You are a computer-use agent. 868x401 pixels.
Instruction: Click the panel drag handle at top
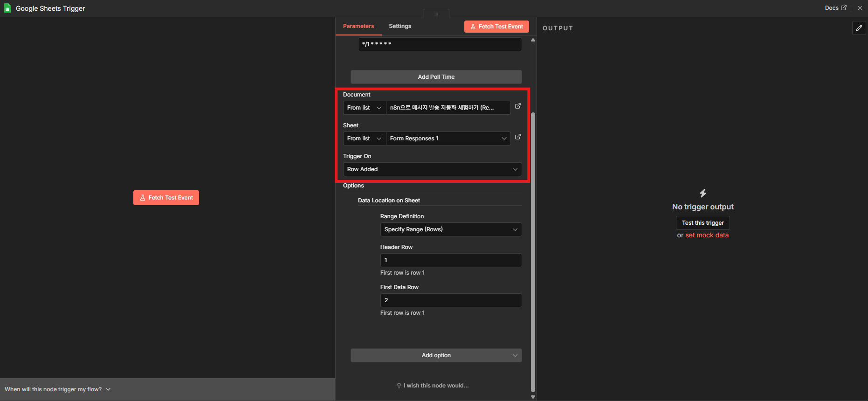click(436, 14)
